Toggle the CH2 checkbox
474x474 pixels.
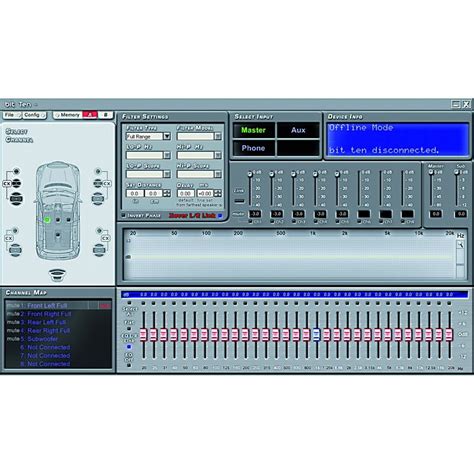click(x=272, y=221)
